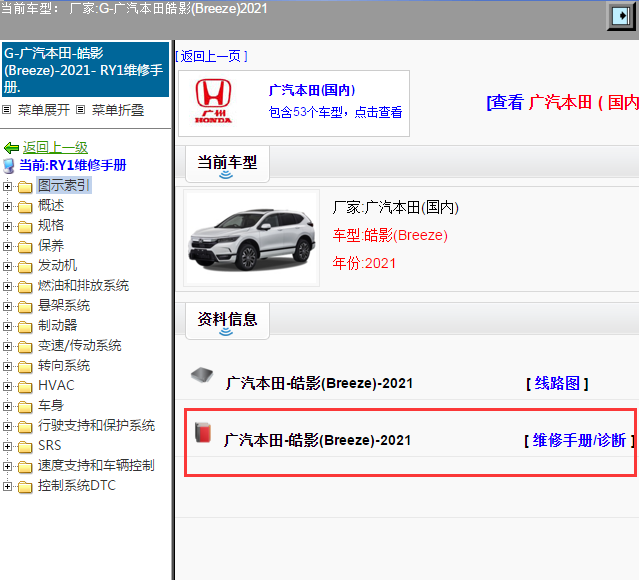Image resolution: width=639 pixels, height=580 pixels.
Task: Click the 广汽本田(国内) brand link
Action: point(312,90)
